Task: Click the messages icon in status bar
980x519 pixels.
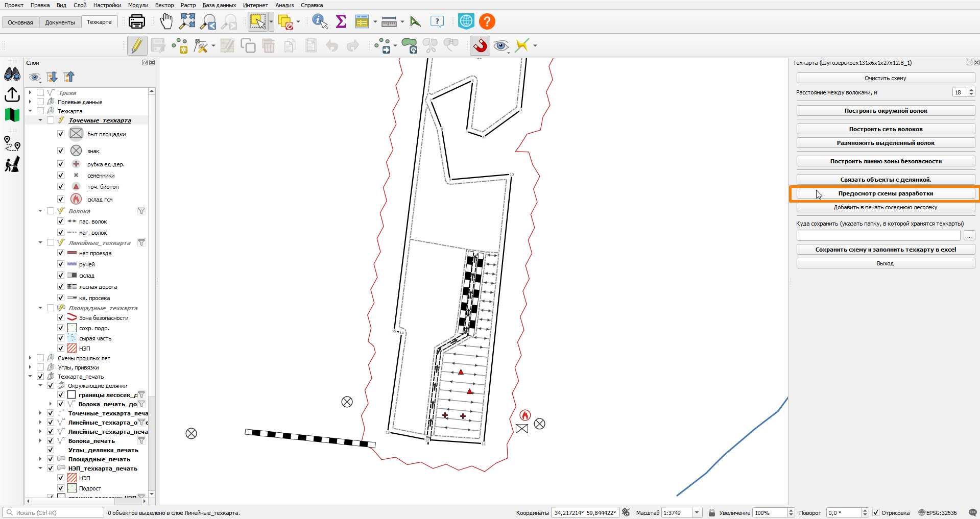Action: (973, 513)
